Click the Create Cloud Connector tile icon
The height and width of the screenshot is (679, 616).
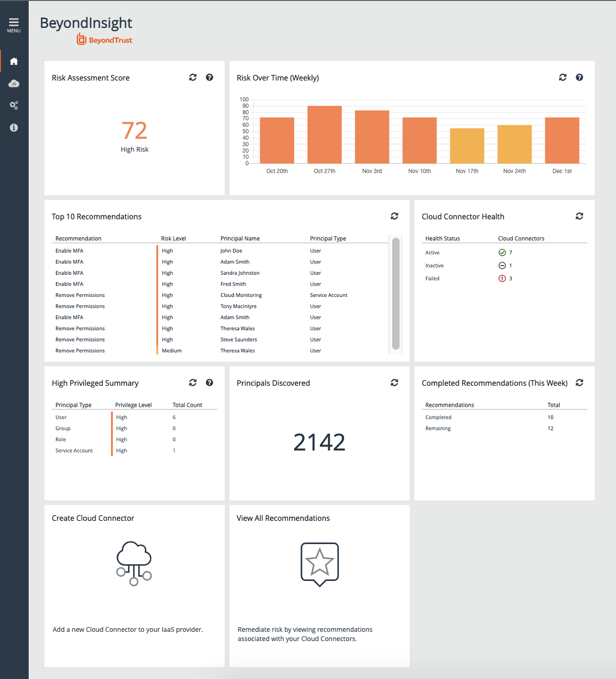coord(134,563)
